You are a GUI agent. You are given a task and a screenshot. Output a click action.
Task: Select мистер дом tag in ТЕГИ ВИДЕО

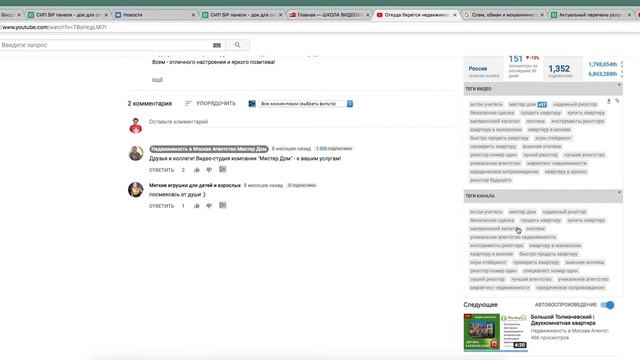click(x=522, y=104)
